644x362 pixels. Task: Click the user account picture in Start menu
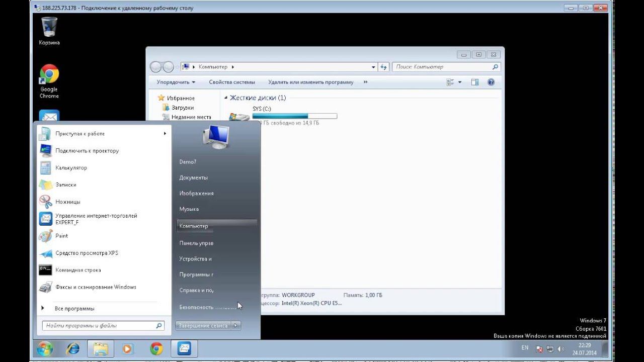coord(216,137)
